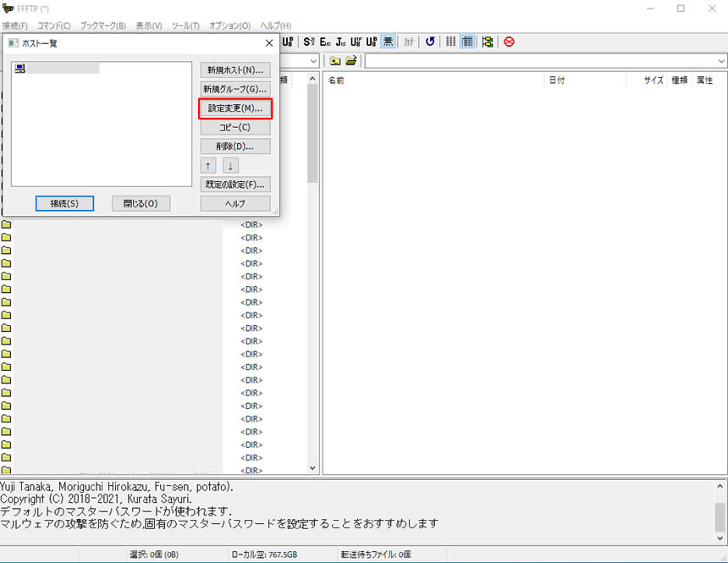This screenshot has height=563, width=728.
Task: Click the red abort transfer icon
Action: [x=509, y=41]
